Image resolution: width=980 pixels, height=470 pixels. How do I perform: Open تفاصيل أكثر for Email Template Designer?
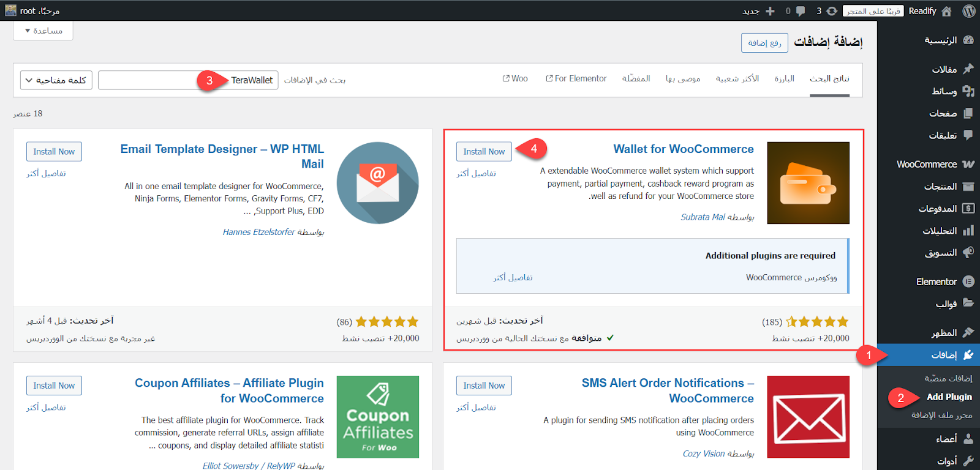pyautogui.click(x=46, y=174)
